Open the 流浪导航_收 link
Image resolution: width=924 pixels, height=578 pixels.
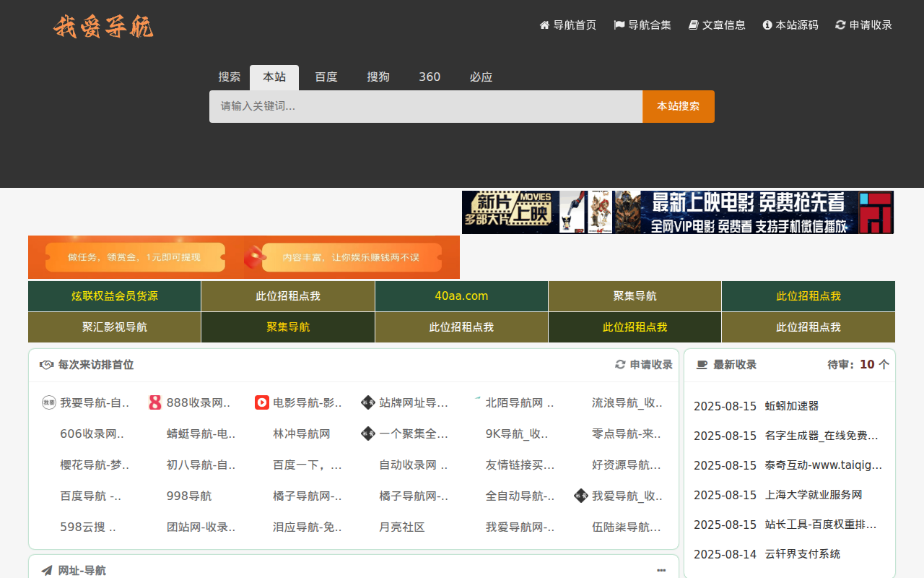pyautogui.click(x=627, y=402)
